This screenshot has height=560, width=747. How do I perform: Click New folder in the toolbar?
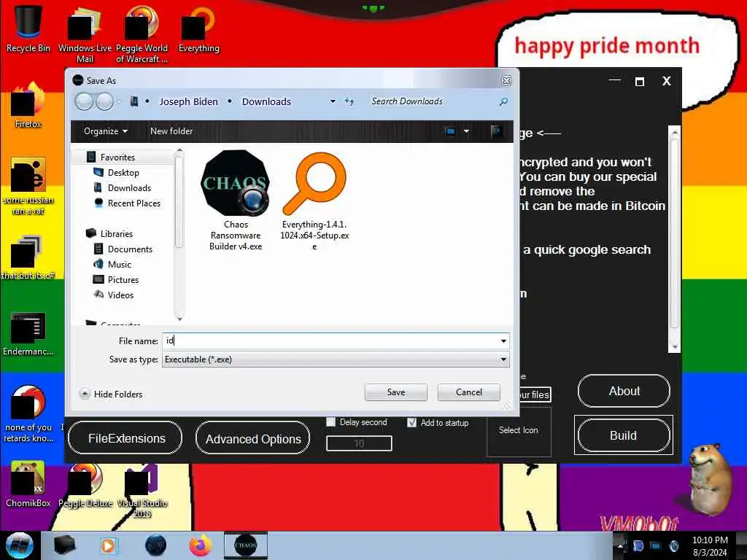click(171, 131)
